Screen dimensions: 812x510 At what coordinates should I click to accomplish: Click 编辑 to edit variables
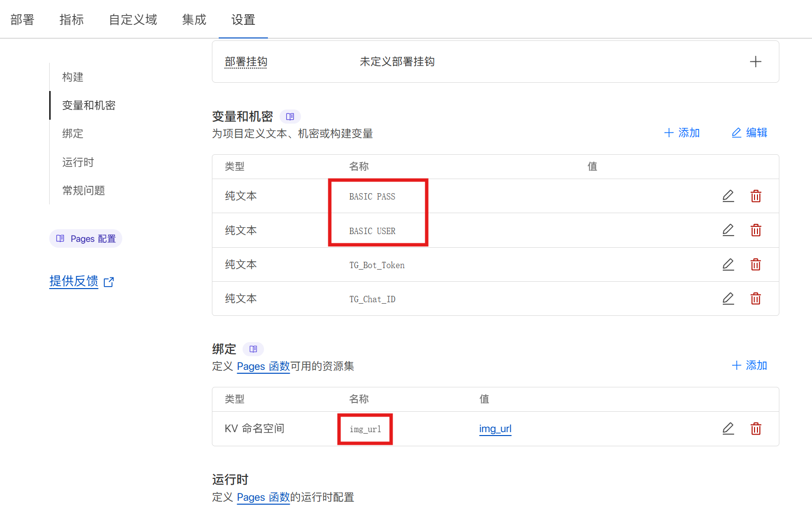tap(749, 132)
